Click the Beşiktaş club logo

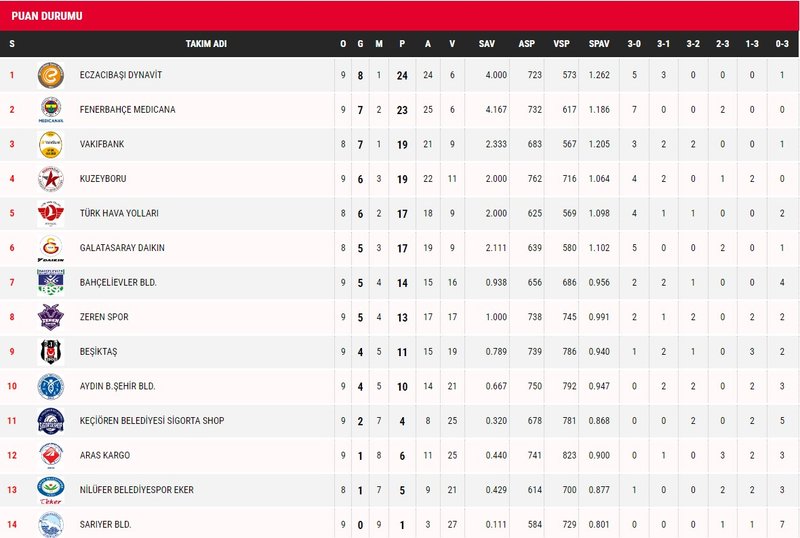pyautogui.click(x=50, y=351)
